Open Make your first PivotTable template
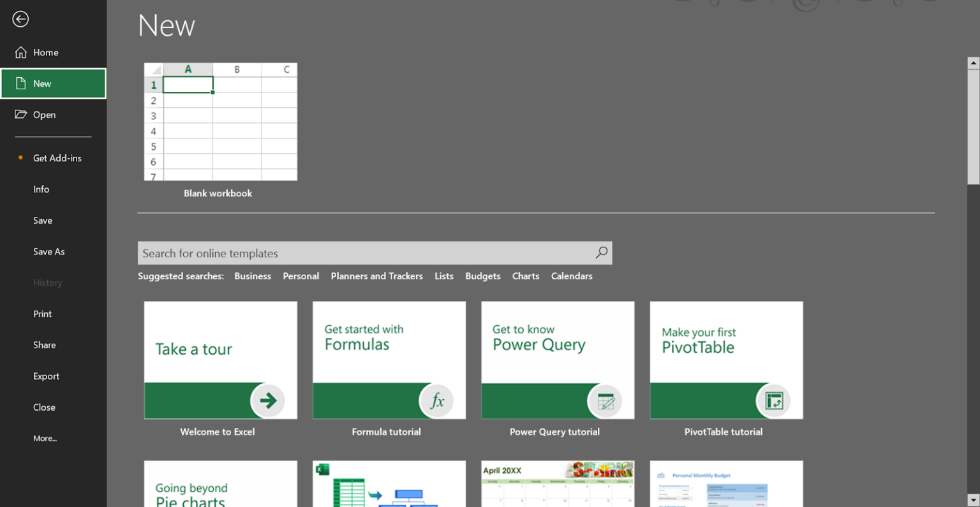 tap(726, 360)
